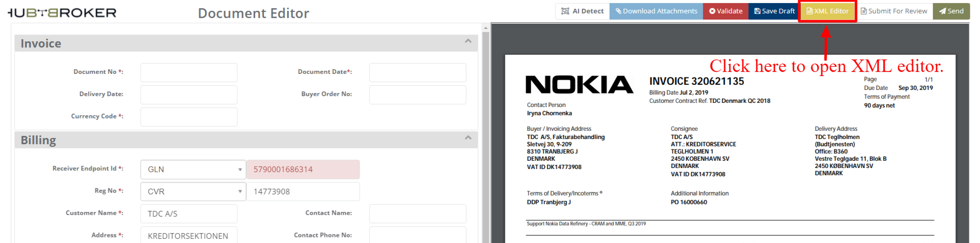Open the CVR registration type dropdown
Image resolution: width=980 pixels, height=243 pixels.
pos(193,192)
